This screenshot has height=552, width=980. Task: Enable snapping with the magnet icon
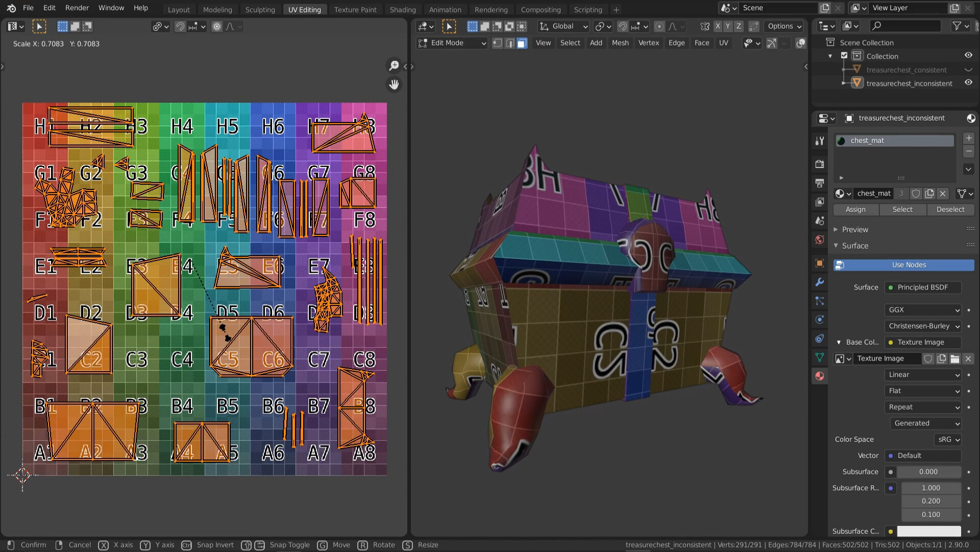tap(622, 26)
